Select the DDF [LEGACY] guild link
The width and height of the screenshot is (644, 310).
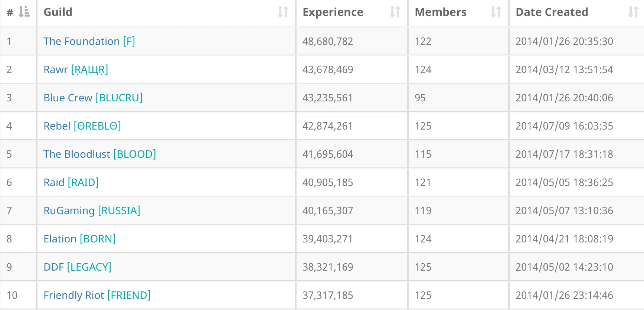pos(77,267)
